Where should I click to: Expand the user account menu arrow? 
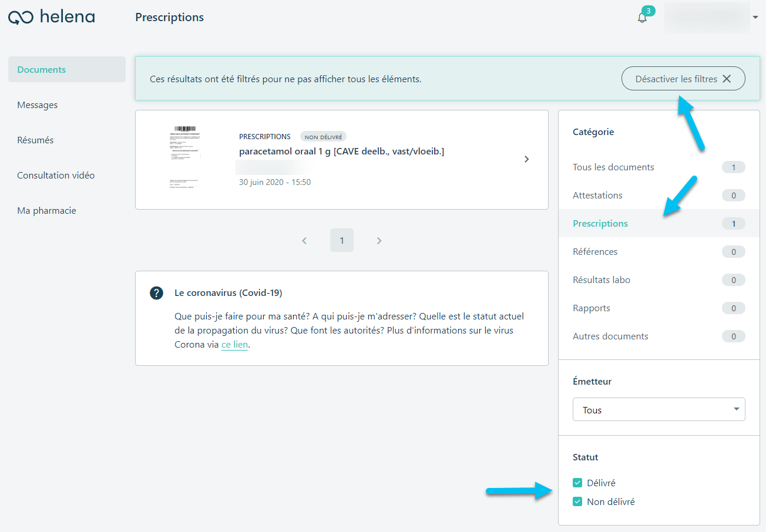pyautogui.click(x=755, y=18)
